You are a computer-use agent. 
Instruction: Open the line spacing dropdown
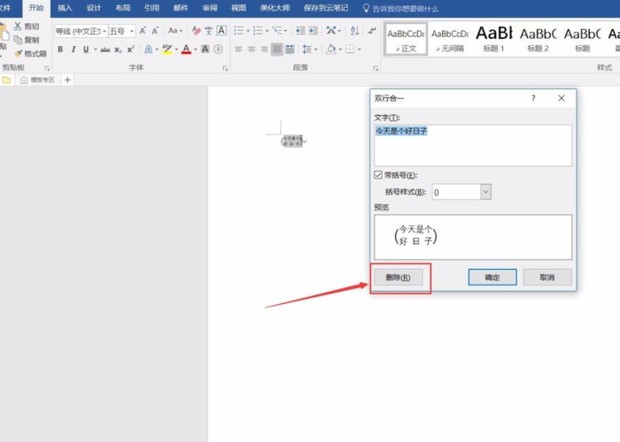point(310,49)
